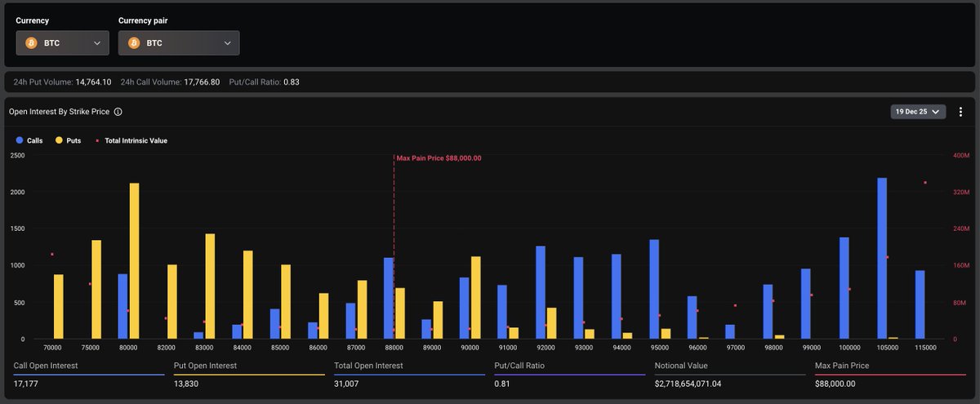The width and height of the screenshot is (980, 404).
Task: Toggle the Puts legend series
Action: tap(68, 140)
